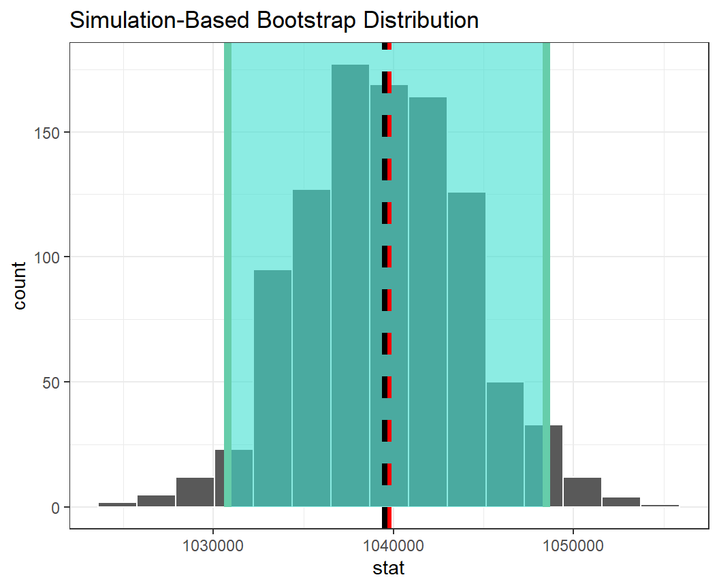Click the y-axis label 'count'

pos(19,285)
